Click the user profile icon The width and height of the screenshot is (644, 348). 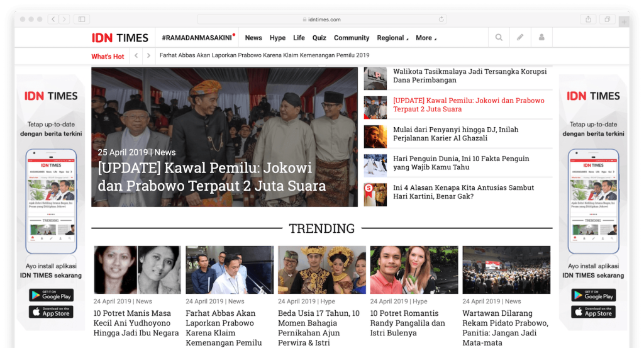tap(541, 37)
